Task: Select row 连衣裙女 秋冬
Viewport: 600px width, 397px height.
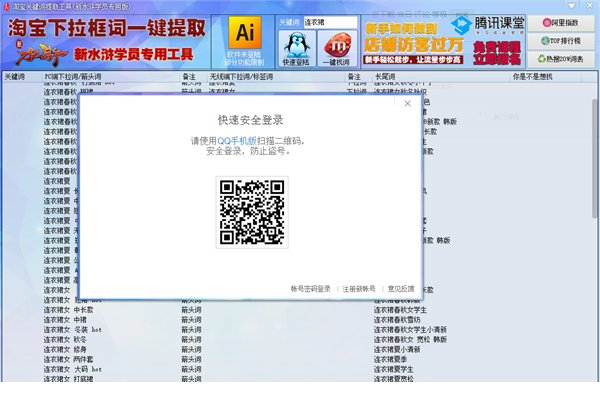Action: pos(65,340)
